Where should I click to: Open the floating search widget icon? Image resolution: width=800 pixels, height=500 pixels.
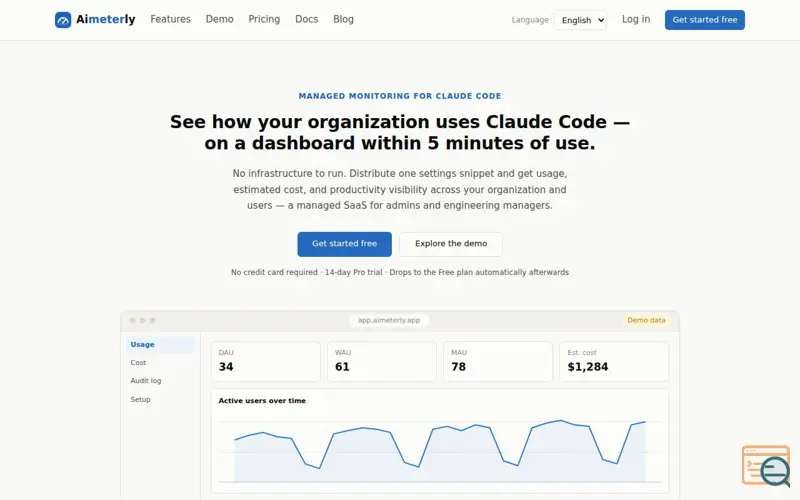click(766, 466)
